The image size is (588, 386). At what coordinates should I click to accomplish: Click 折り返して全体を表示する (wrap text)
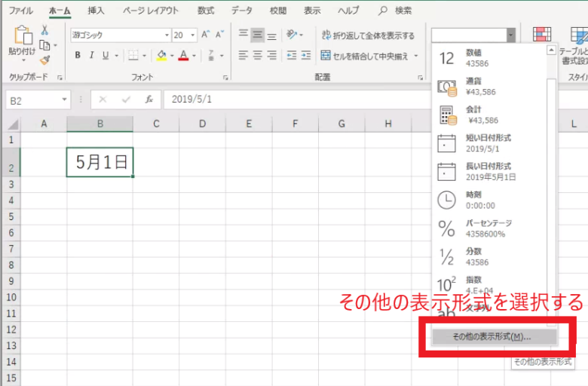368,35
